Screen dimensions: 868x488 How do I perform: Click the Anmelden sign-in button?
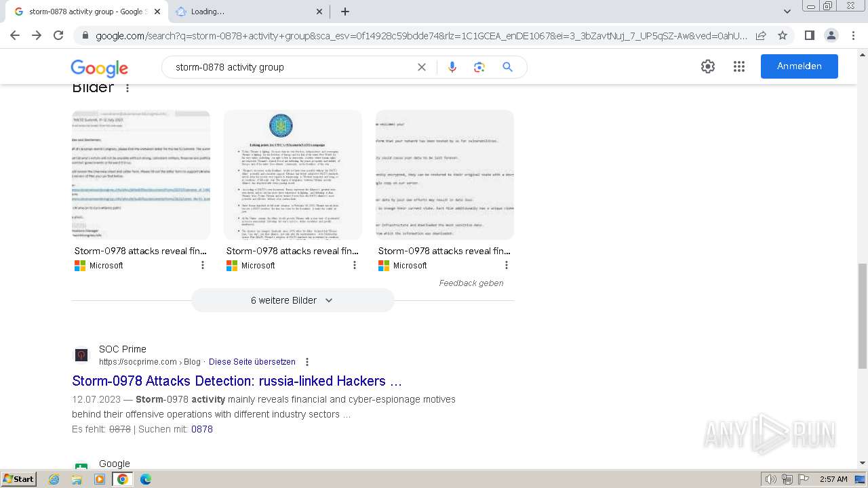[x=800, y=66]
